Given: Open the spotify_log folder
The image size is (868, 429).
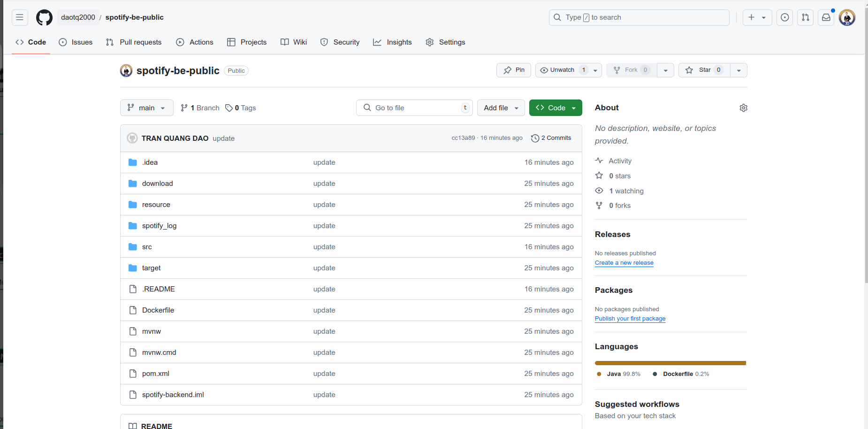Looking at the screenshot, I should click(160, 226).
